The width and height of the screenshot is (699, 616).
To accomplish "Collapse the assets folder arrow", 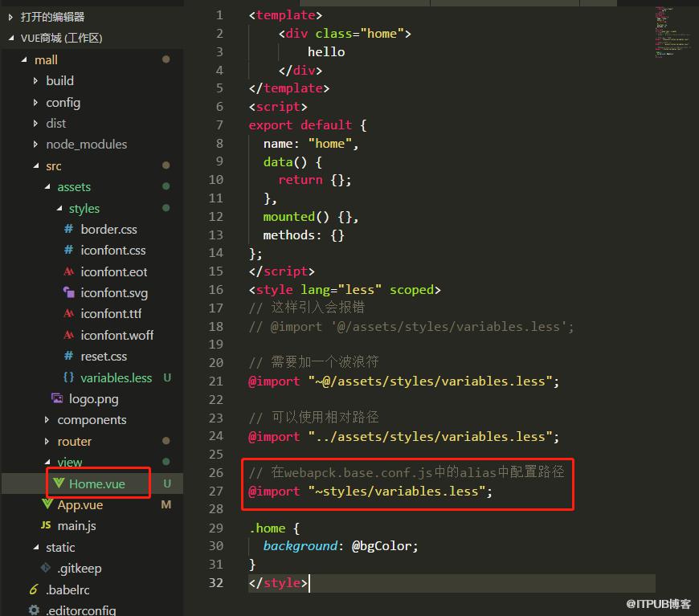I will pos(47,187).
